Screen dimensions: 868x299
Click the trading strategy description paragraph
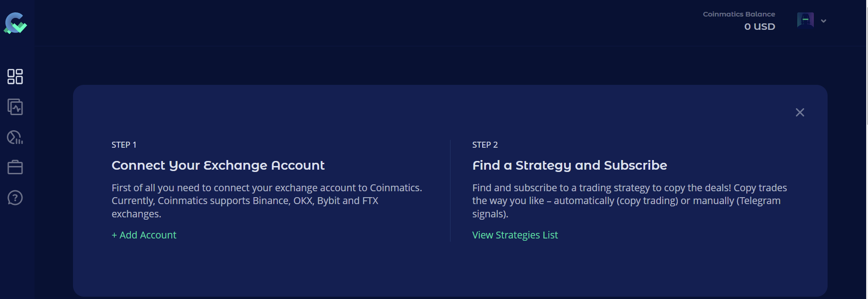[629, 201]
